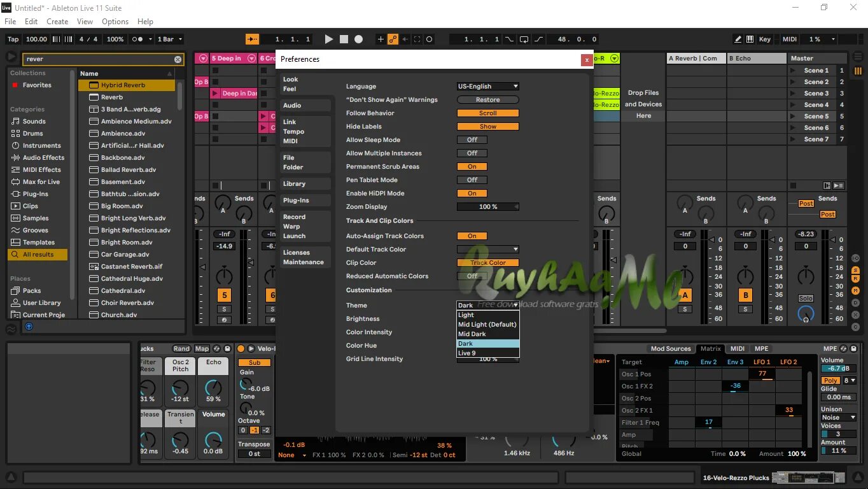Toggle Pen Tablet Mode Off
This screenshot has height=489, width=868.
click(472, 180)
